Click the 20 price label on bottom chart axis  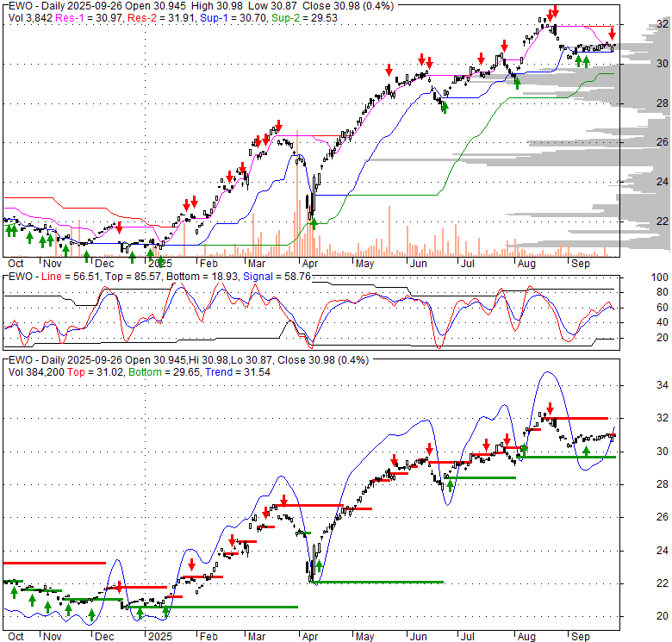point(663,616)
